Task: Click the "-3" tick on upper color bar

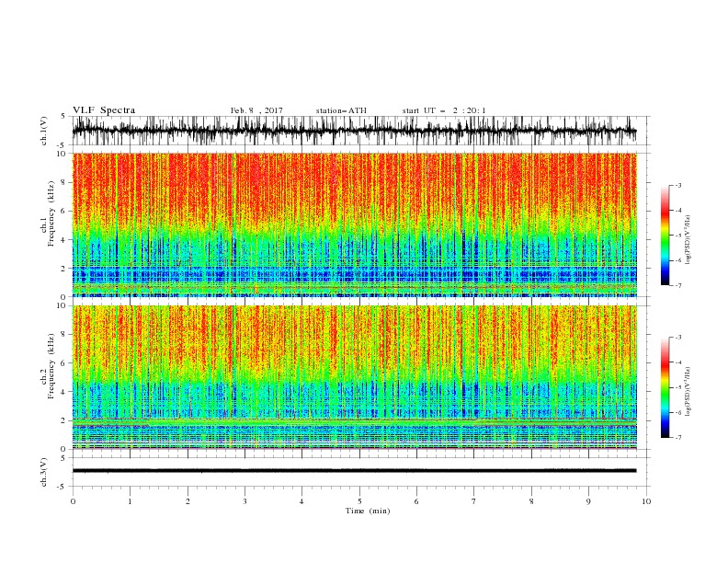Action: point(677,185)
